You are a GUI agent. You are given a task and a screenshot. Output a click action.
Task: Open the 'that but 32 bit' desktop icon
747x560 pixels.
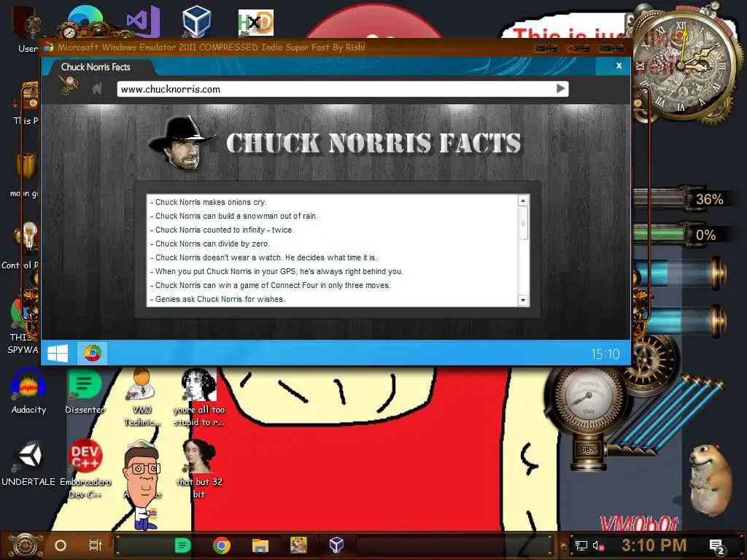pos(198,468)
